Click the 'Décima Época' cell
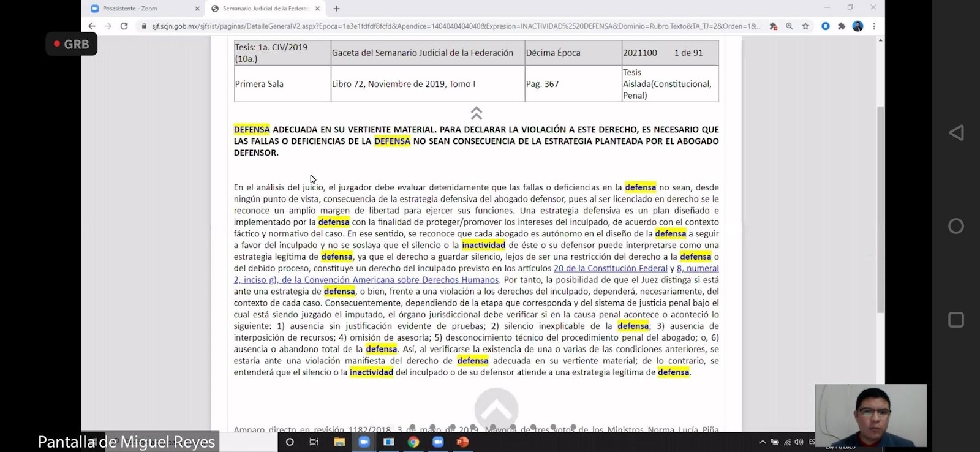The width and height of the screenshot is (980, 452). [x=573, y=53]
